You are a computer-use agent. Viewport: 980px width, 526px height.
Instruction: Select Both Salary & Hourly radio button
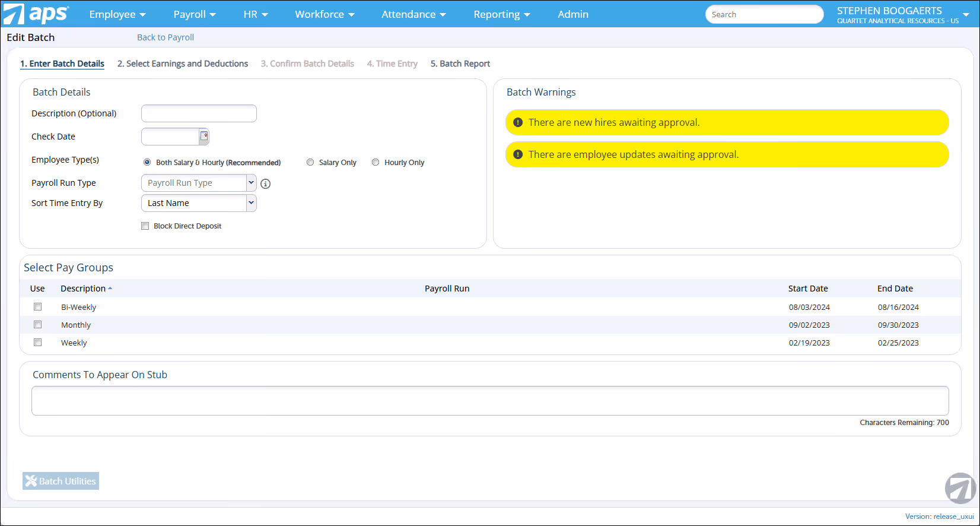[x=147, y=162]
